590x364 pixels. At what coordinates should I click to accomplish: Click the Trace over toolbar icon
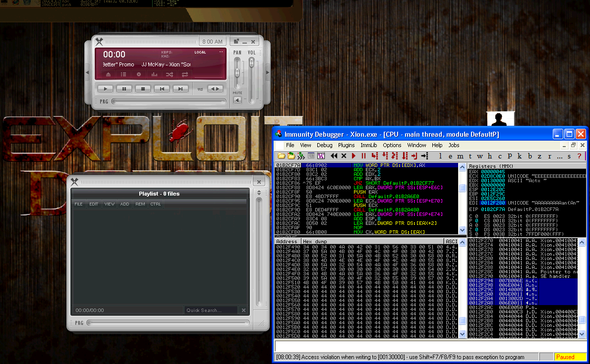point(405,156)
